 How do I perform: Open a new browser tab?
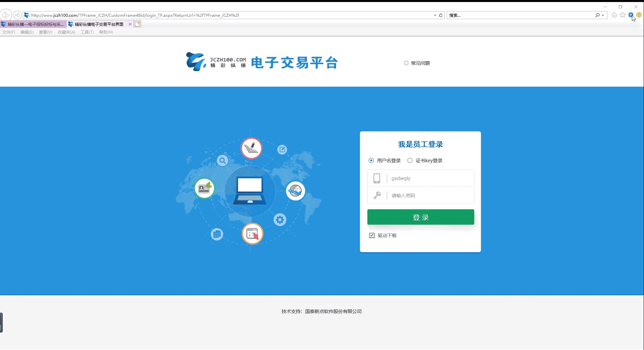tap(137, 24)
